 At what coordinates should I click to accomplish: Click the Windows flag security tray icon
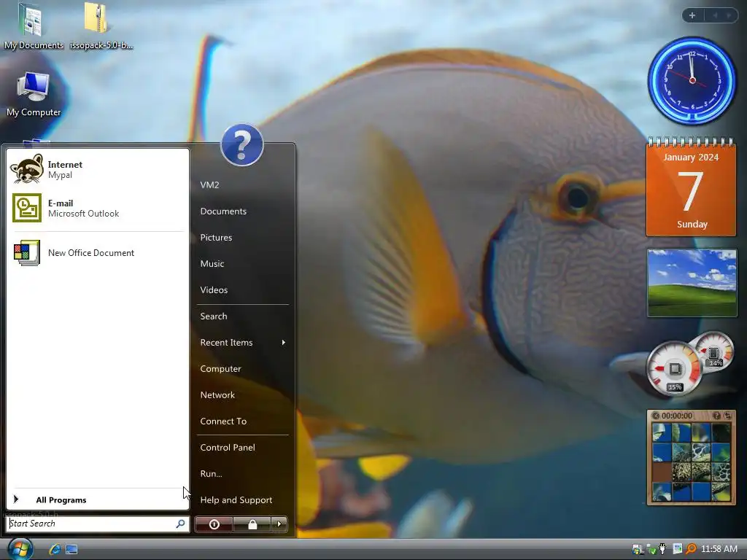(638, 549)
